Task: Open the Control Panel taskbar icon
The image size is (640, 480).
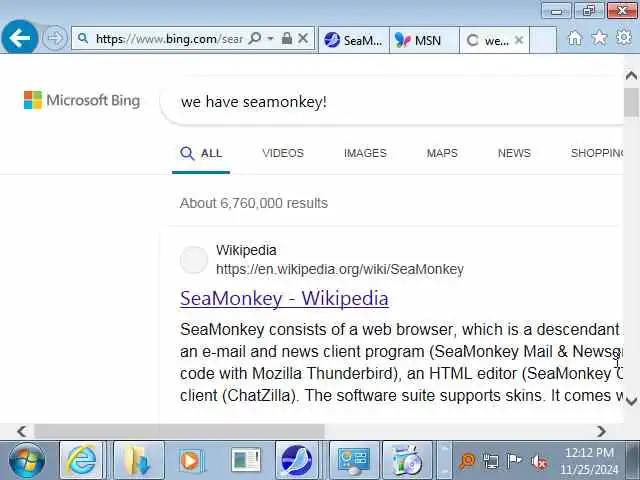Action: coord(353,460)
